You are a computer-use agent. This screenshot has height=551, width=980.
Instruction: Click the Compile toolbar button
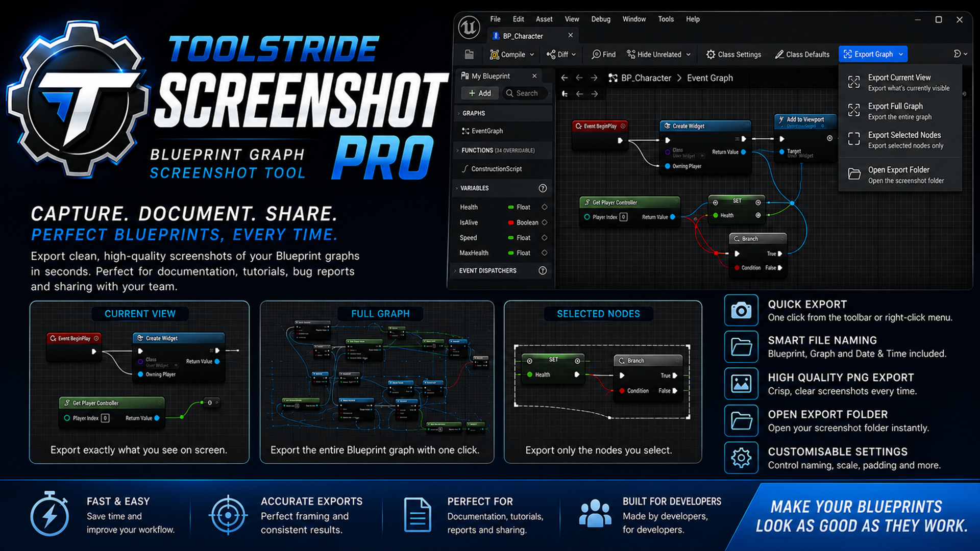point(507,55)
